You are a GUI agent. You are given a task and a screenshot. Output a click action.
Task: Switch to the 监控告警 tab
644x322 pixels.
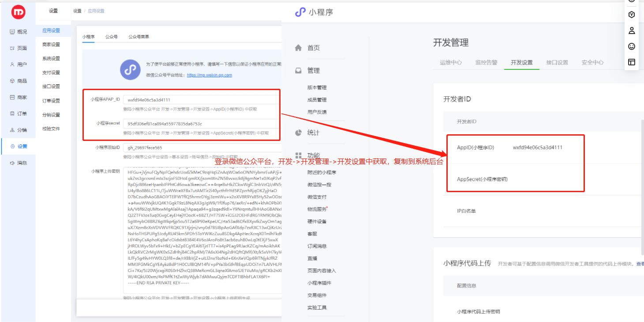point(486,62)
